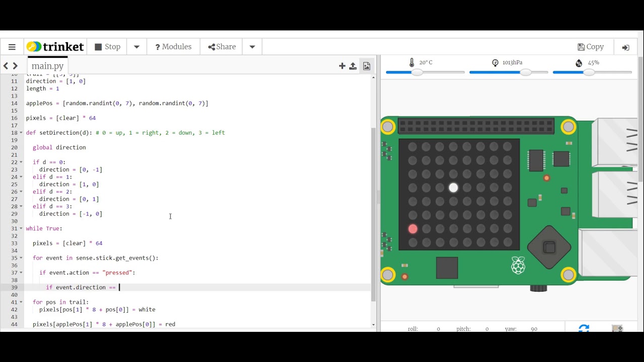Open the hamburger menu
The height and width of the screenshot is (362, 644).
(x=12, y=47)
